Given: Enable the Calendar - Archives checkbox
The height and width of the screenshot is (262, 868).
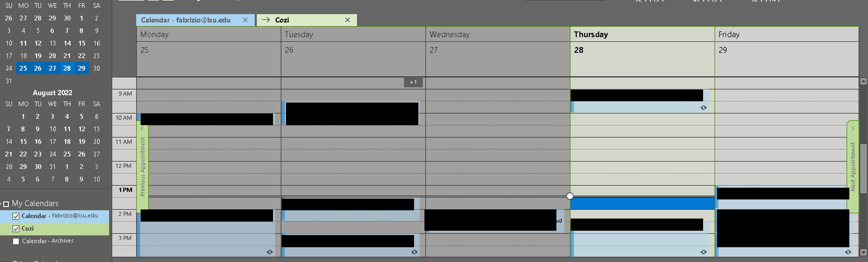Looking at the screenshot, I should click(x=16, y=241).
